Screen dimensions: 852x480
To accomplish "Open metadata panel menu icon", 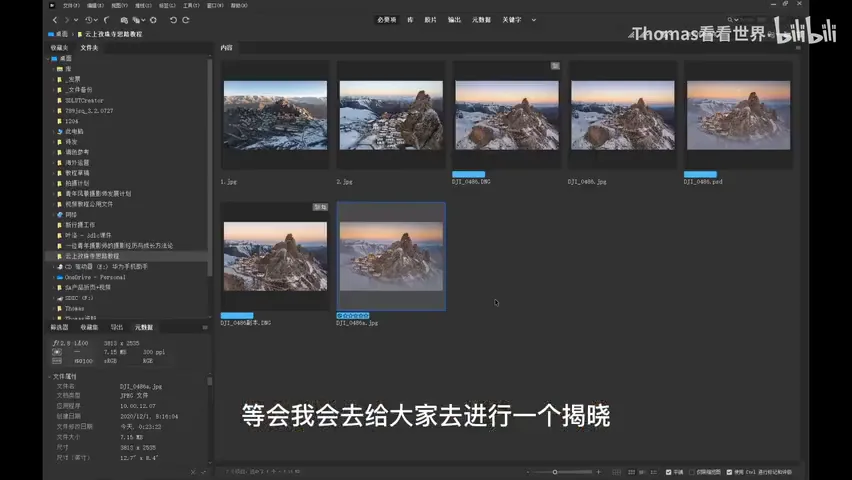I will (205, 327).
